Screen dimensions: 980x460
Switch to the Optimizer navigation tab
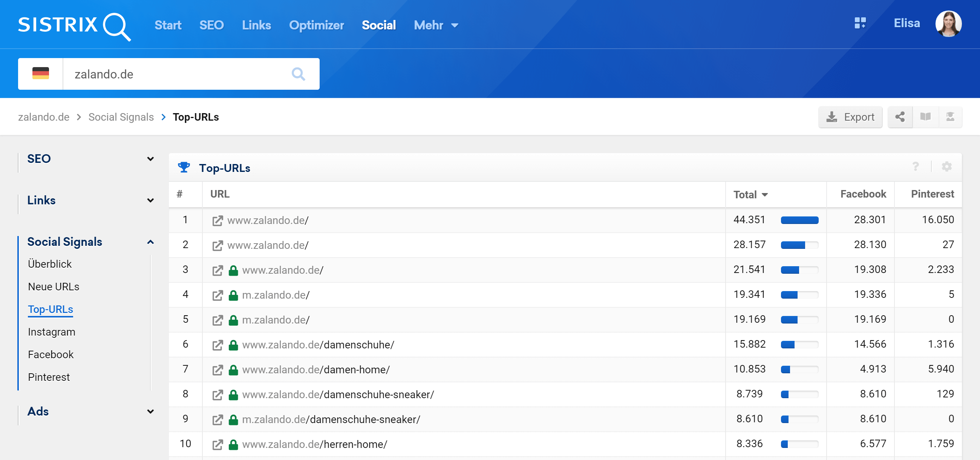point(316,25)
